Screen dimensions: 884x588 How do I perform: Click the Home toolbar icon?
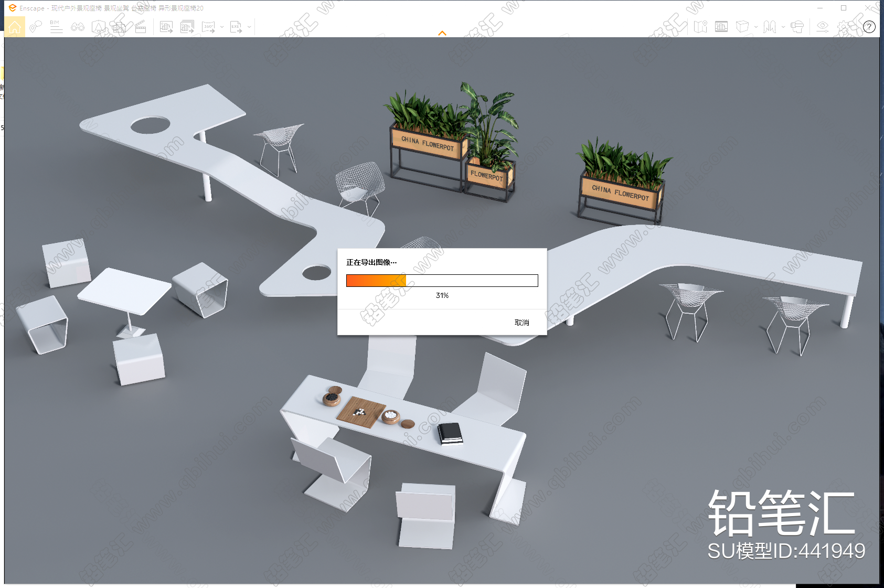15,27
